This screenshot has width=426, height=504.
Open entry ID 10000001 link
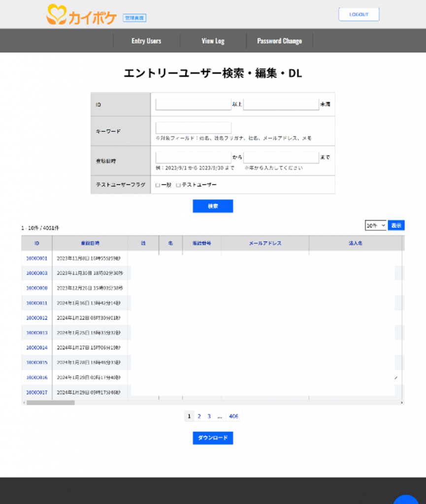[36, 258]
